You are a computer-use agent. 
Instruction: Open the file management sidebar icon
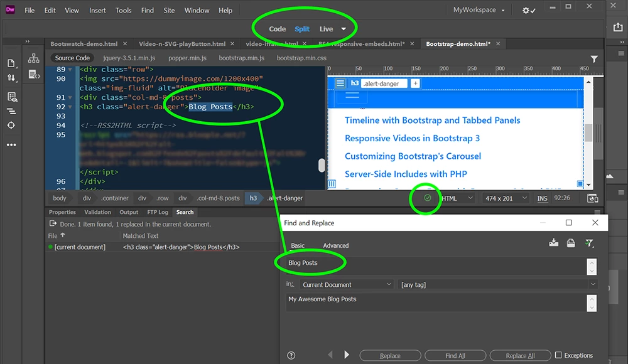point(11,63)
